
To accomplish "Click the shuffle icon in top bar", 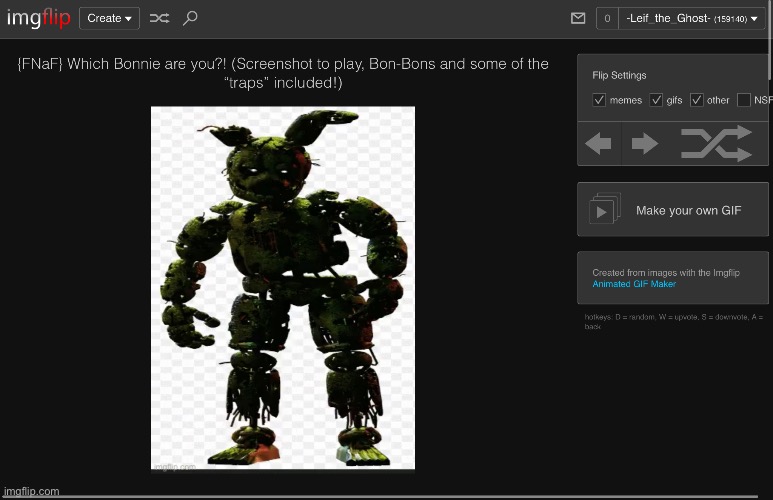I will click(x=159, y=18).
